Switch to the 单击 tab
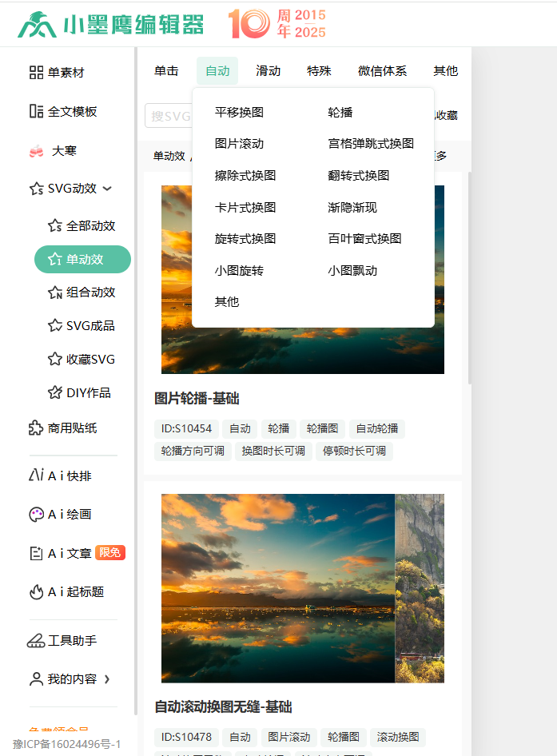This screenshot has height=756, width=557. 166,71
